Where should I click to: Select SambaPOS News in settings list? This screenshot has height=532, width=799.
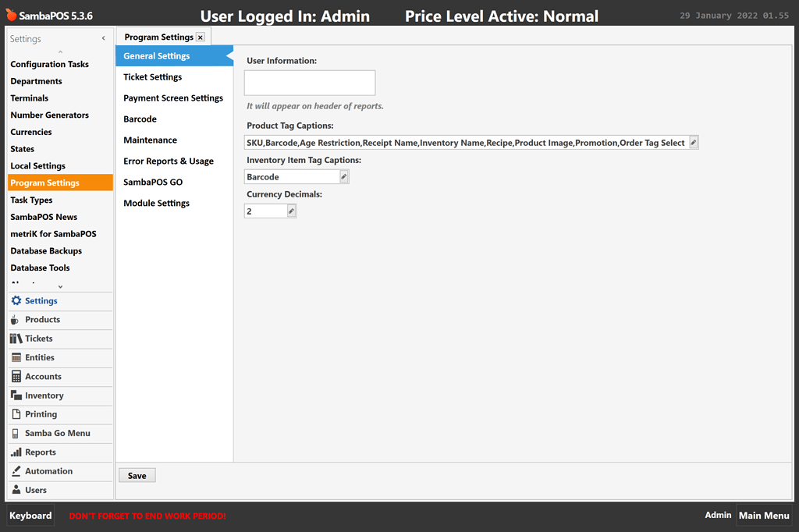point(61,217)
